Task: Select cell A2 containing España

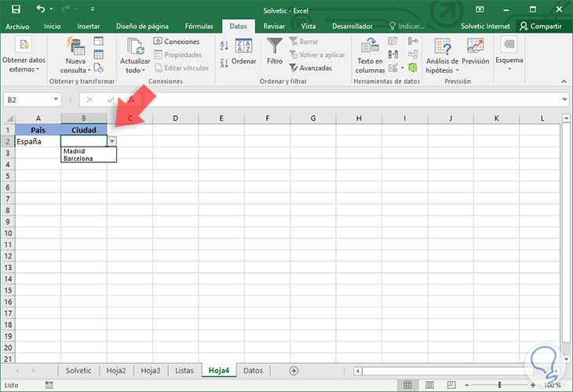Action: 38,141
